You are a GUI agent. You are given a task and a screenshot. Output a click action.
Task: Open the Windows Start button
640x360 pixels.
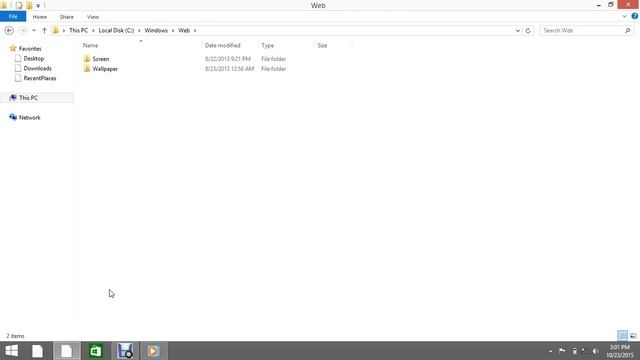[x=12, y=351]
